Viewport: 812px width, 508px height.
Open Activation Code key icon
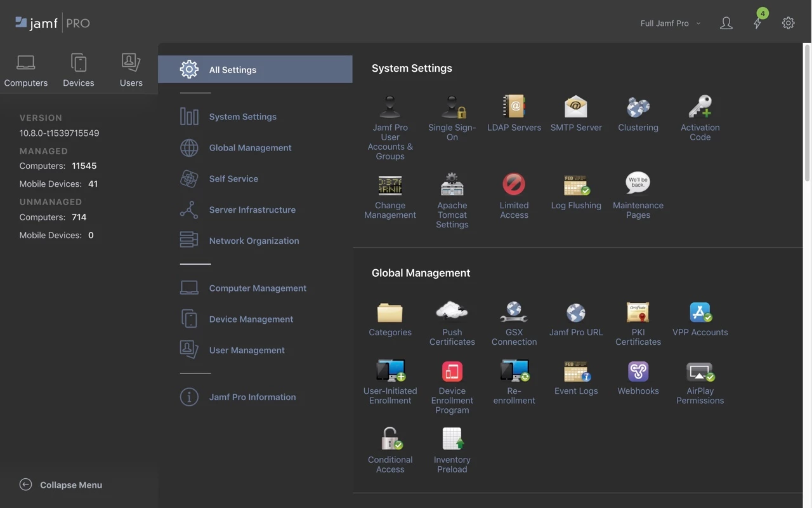[x=700, y=107]
